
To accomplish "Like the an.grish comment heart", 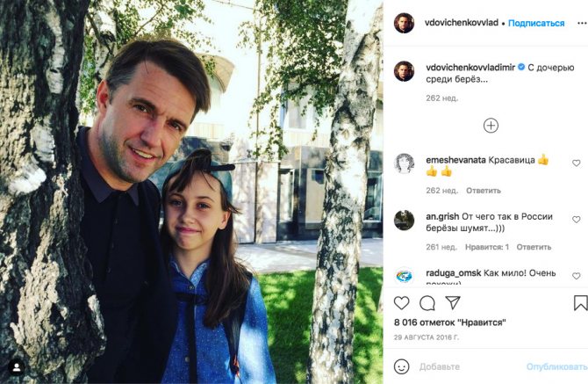I will 577,219.
